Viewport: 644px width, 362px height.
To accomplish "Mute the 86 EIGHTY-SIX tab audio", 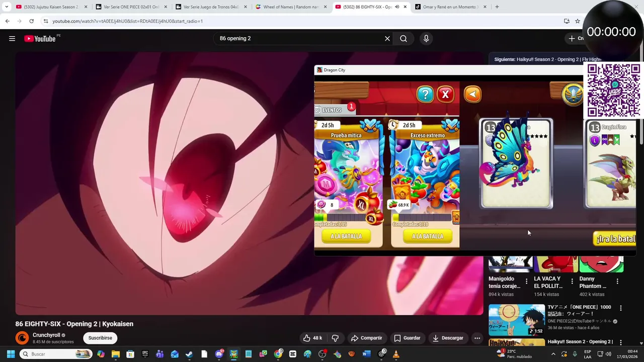I will [397, 7].
